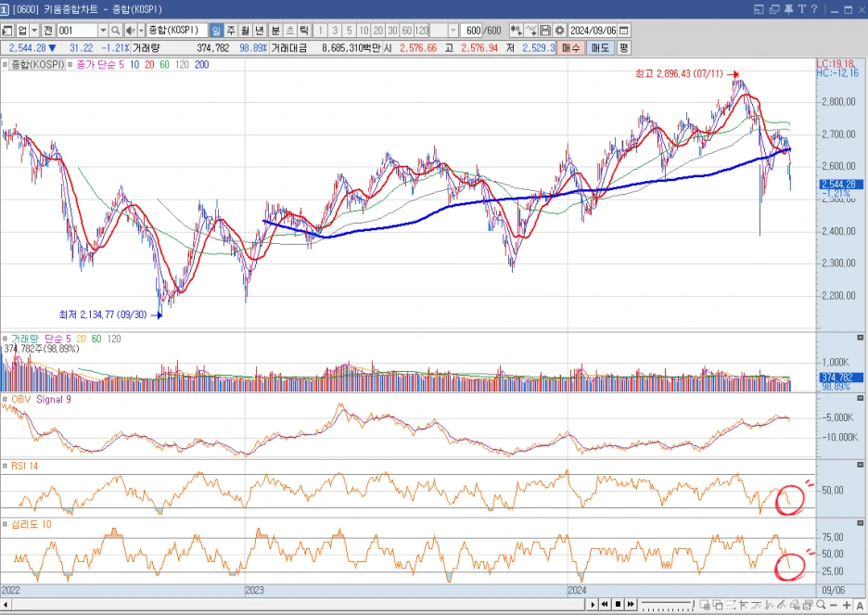Open dropdown arrow next to 업 button
This screenshot has width=868, height=615.
tap(34, 31)
